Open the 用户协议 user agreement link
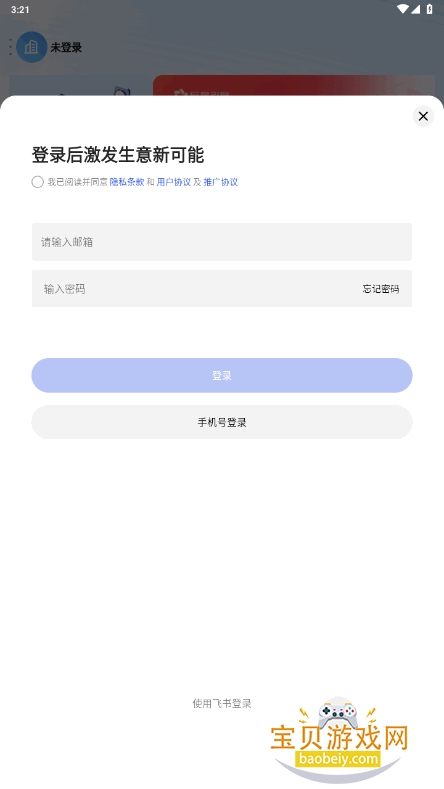444x789 pixels. pos(174,182)
